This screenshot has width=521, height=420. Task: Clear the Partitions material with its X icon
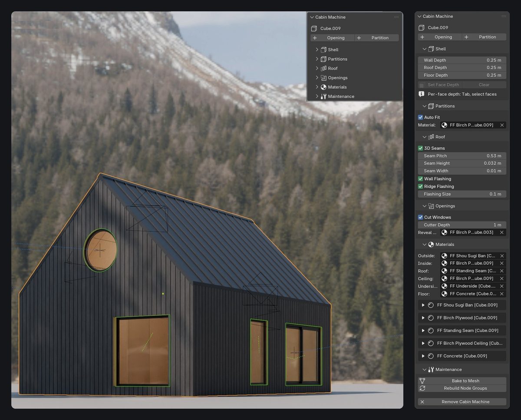click(x=502, y=125)
